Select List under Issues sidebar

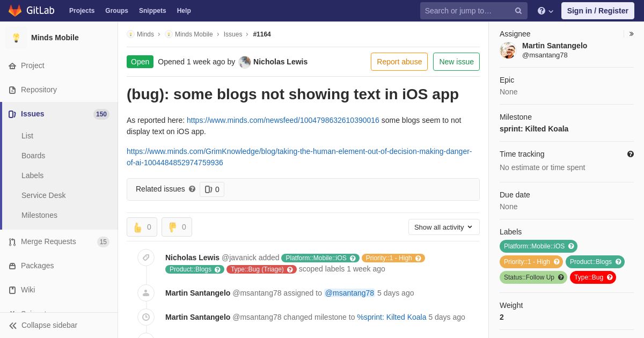27,136
